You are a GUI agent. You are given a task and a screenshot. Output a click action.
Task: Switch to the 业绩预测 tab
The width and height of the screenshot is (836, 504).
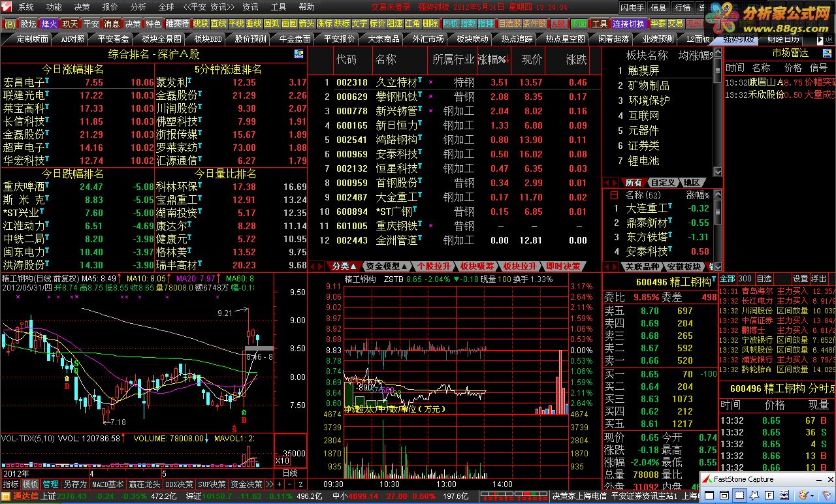tap(658, 39)
